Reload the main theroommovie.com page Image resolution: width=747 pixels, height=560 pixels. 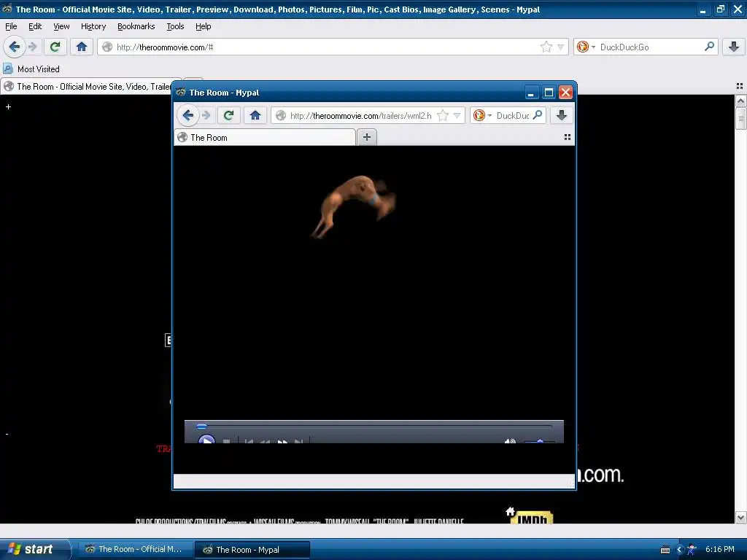point(55,47)
